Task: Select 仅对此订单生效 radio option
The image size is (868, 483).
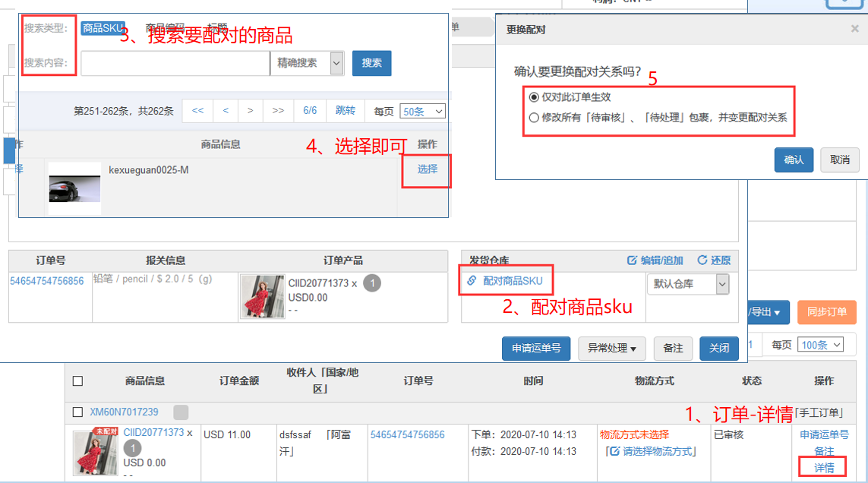Action: click(534, 97)
